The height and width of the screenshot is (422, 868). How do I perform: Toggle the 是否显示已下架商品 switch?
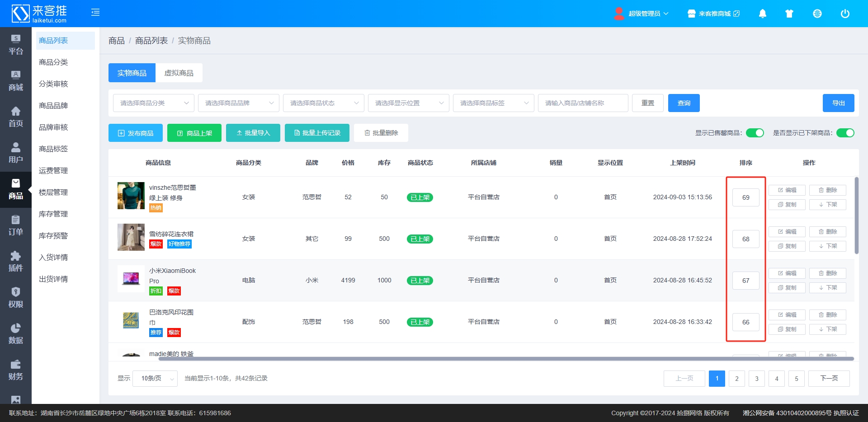(844, 133)
